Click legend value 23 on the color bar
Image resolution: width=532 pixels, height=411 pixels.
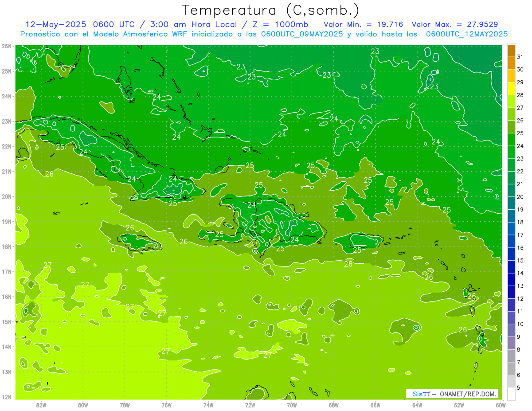[x=520, y=159]
